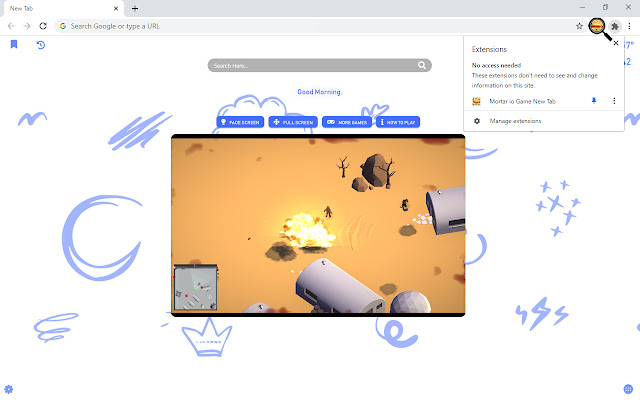Click the Google address bar
The width and height of the screenshot is (640, 400).
coord(318,26)
